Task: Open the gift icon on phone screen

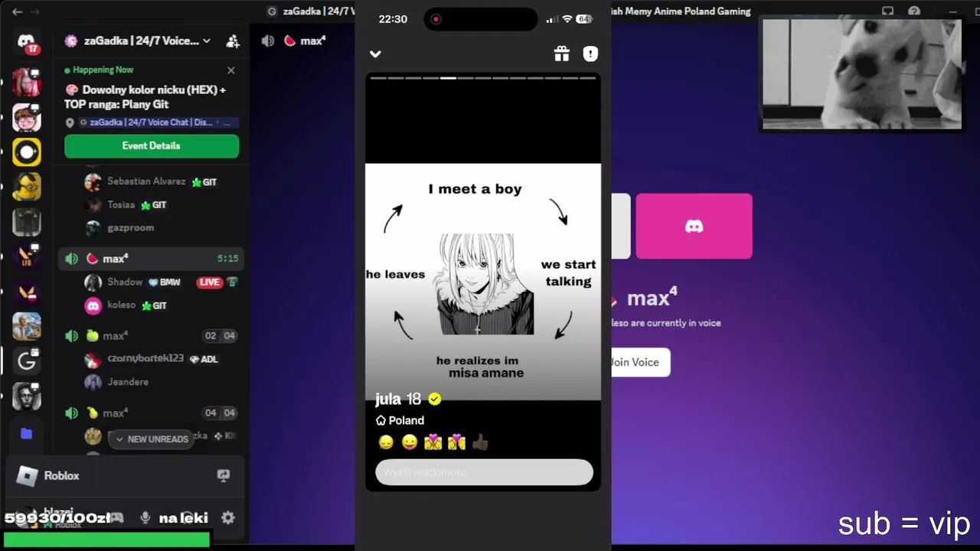Action: click(x=562, y=54)
